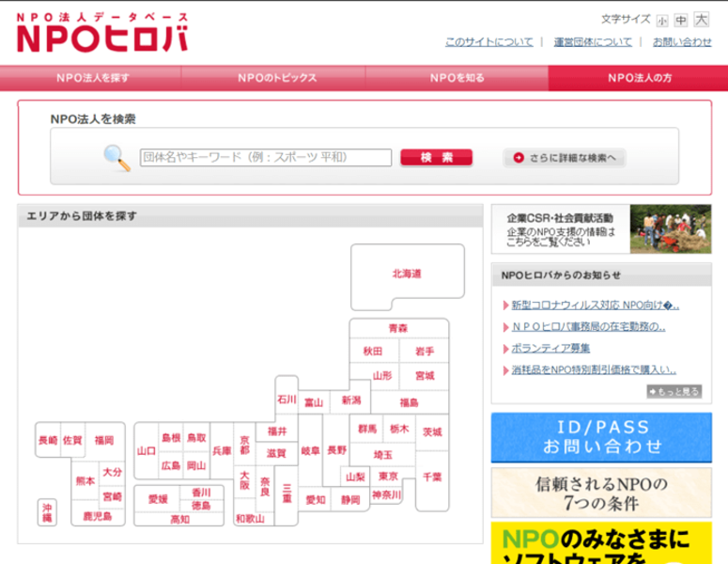Open the このサイトについて link
728x564 pixels.
pos(488,42)
